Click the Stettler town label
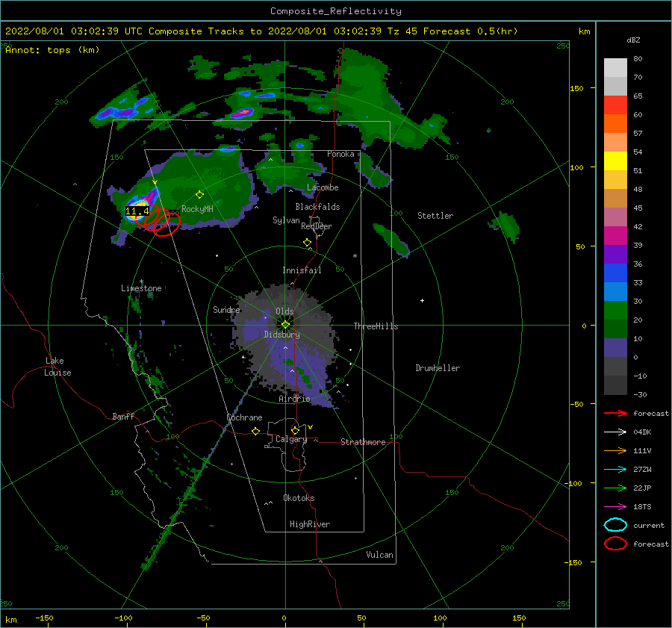Screen dimensions: 672x628 point(435,216)
